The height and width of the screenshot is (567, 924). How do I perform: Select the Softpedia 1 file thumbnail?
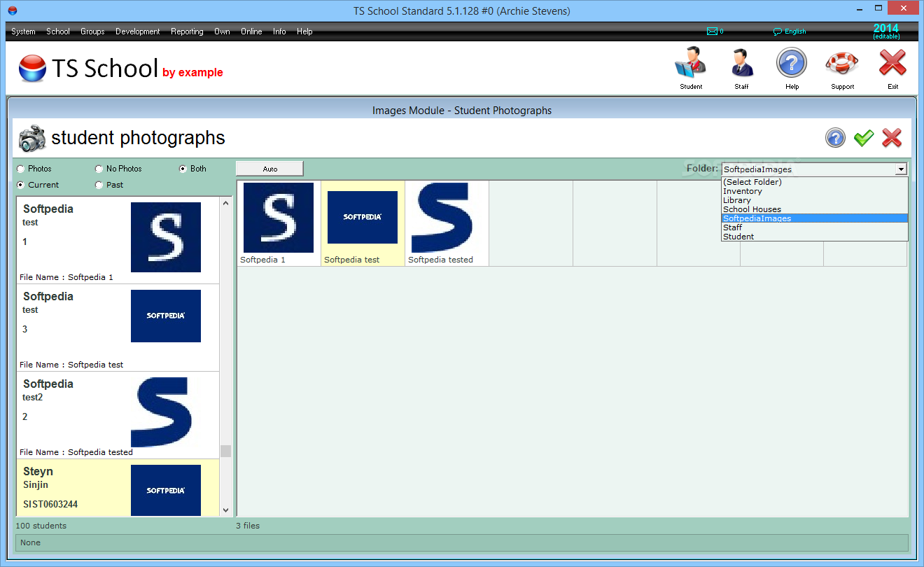click(279, 223)
